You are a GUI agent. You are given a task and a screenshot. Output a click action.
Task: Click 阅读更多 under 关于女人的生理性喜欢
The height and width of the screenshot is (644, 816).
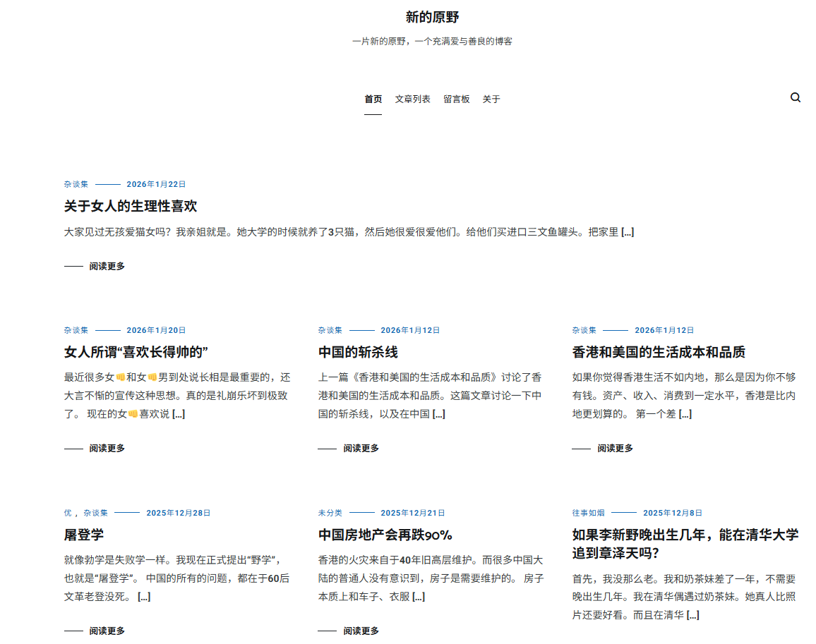point(107,267)
